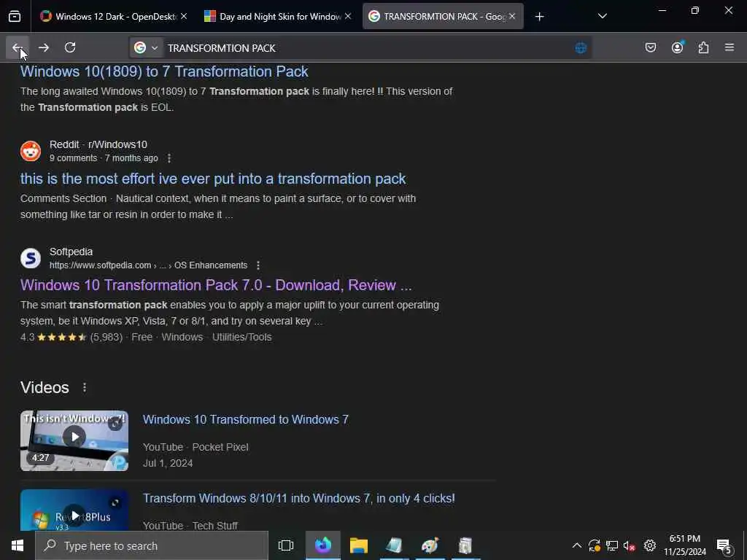Click Reddit r/Windows10 source text
This screenshot has width=747, height=560.
[x=98, y=144]
